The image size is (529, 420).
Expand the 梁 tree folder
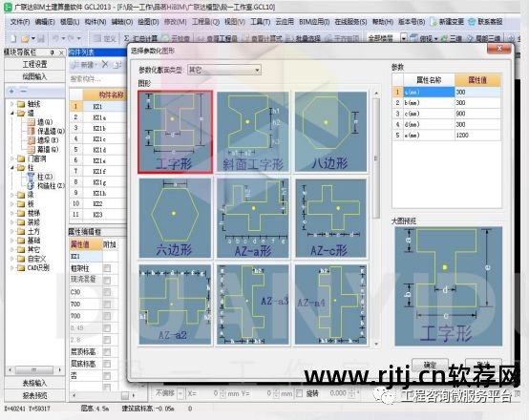(x=12, y=195)
